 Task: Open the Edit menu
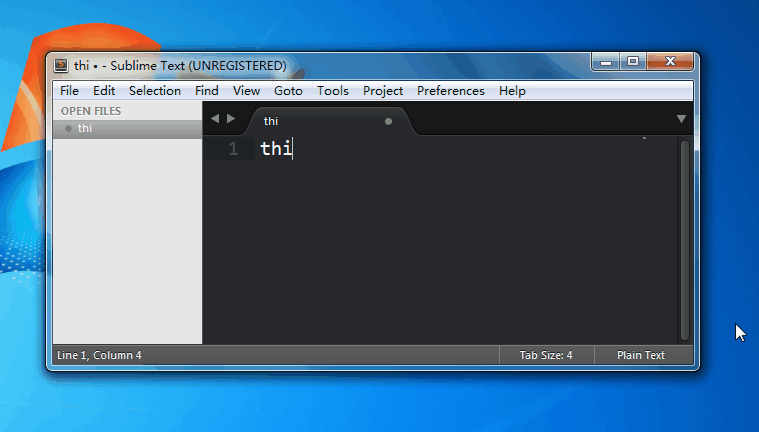(104, 91)
